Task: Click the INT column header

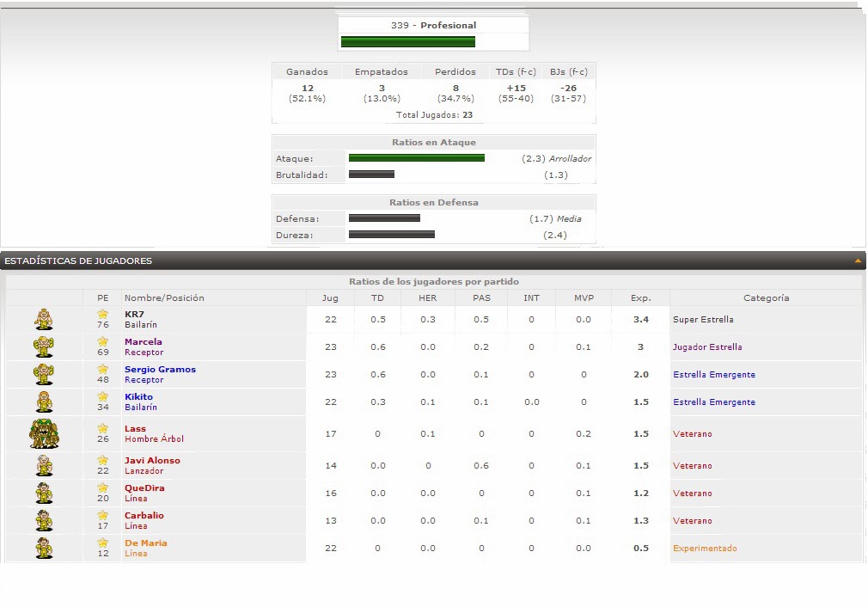Action: 531,298
